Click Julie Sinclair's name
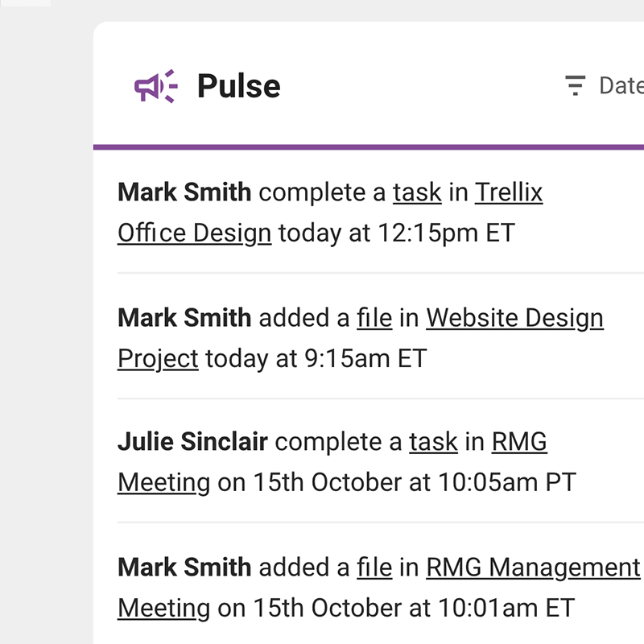644x644 pixels. (192, 442)
